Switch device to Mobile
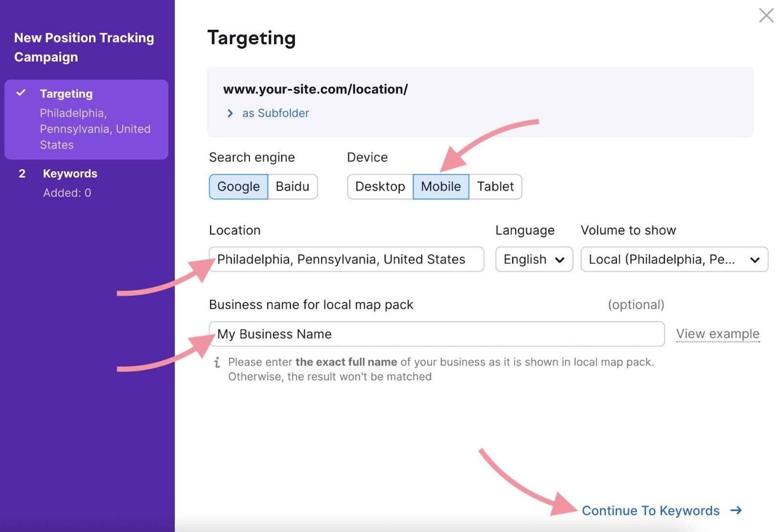 pyautogui.click(x=440, y=187)
